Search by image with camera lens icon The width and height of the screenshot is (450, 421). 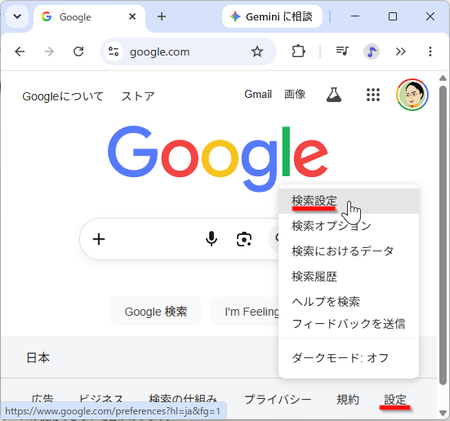pos(244,239)
